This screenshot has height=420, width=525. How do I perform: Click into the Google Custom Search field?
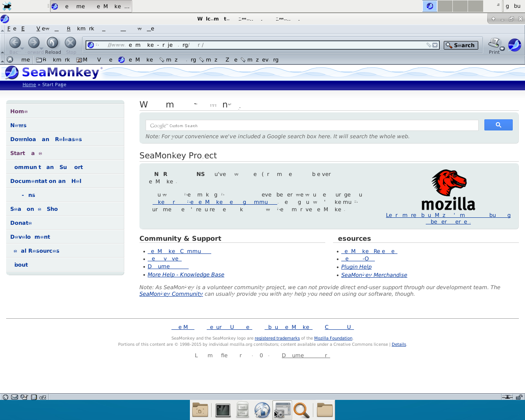[x=312, y=126]
